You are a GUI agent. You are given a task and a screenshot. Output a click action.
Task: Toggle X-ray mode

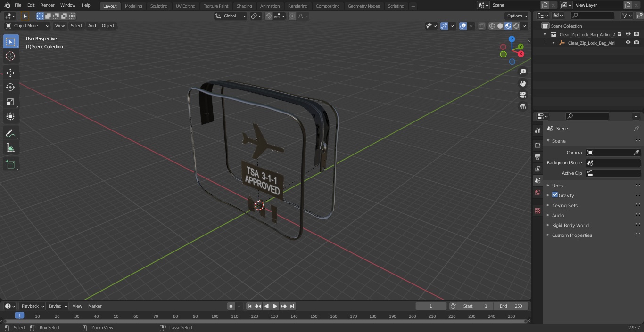point(481,26)
